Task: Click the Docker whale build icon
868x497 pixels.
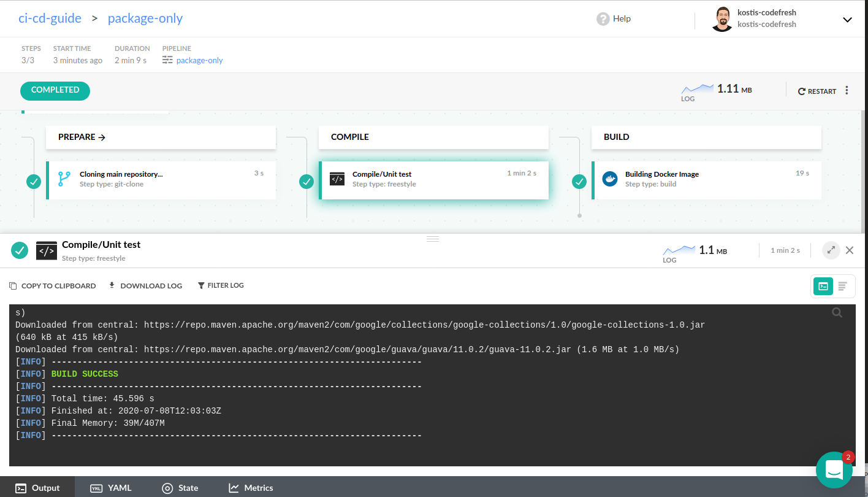Action: [x=609, y=179]
